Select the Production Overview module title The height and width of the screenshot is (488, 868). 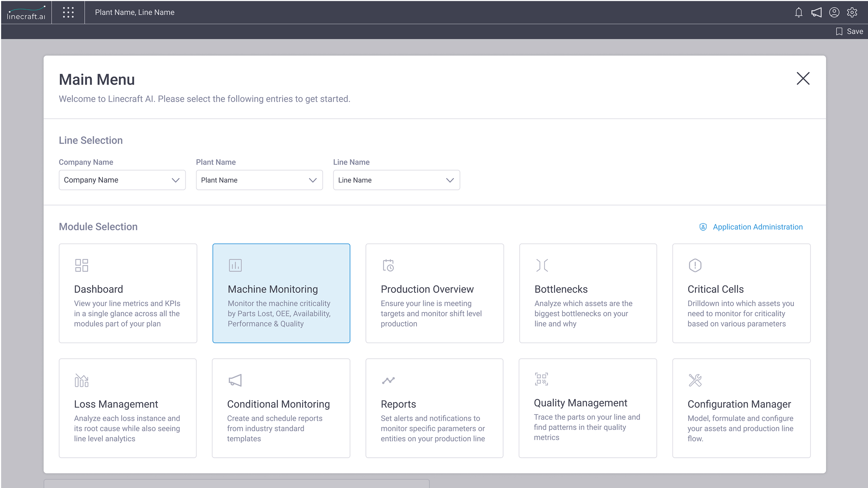(427, 289)
